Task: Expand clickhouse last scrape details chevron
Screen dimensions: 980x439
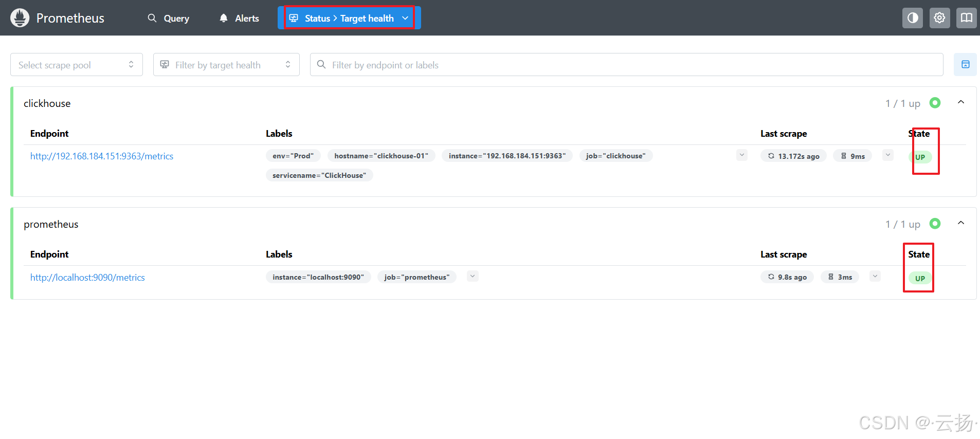Action: pos(888,155)
